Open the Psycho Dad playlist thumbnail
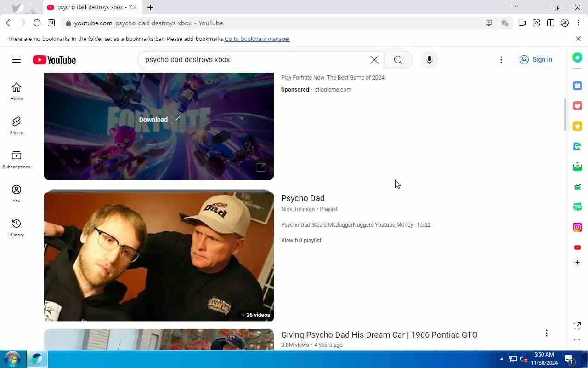 tap(159, 257)
